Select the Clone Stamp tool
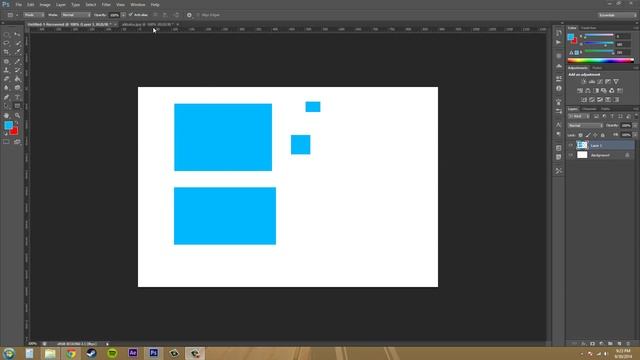Image resolution: width=640 pixels, height=360 pixels. click(6, 70)
